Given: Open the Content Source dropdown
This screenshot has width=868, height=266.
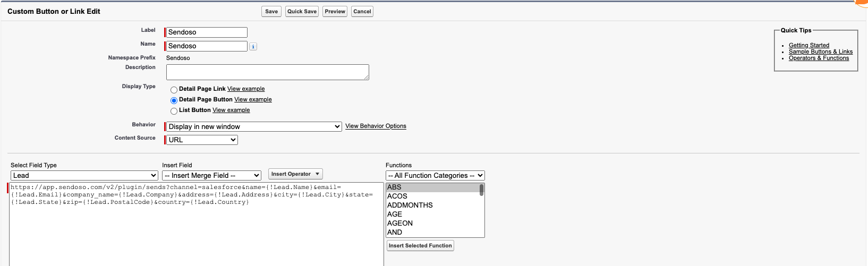Looking at the screenshot, I should (202, 140).
